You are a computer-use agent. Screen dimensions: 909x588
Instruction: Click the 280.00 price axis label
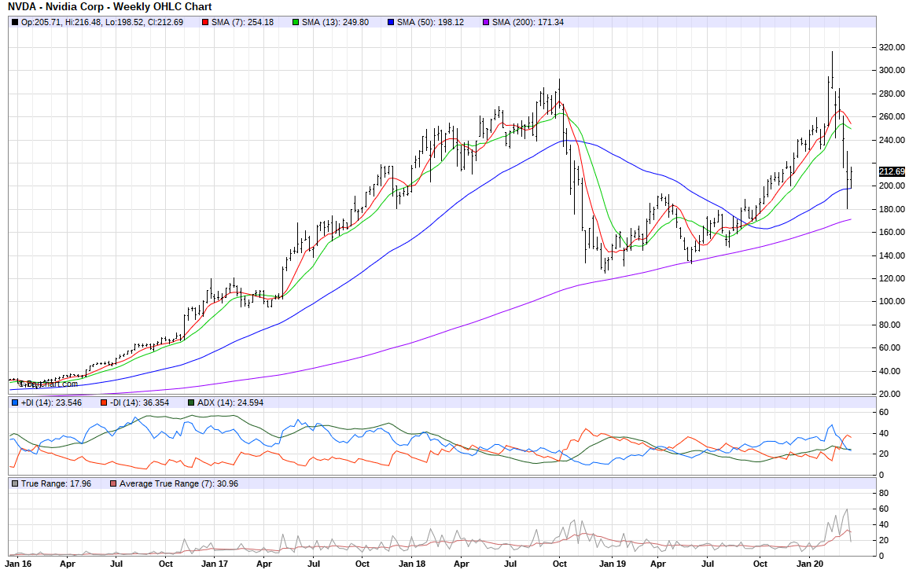point(892,94)
